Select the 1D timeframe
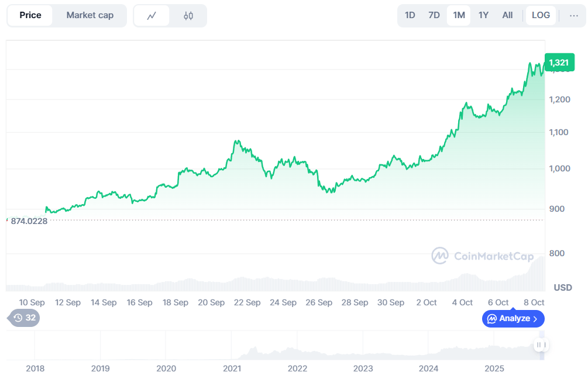588x379 pixels. (410, 15)
